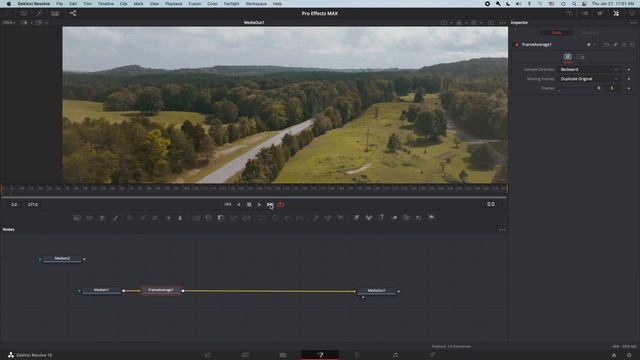The width and height of the screenshot is (640, 360).
Task: Add an Ellipse mask node
Action: (275, 218)
